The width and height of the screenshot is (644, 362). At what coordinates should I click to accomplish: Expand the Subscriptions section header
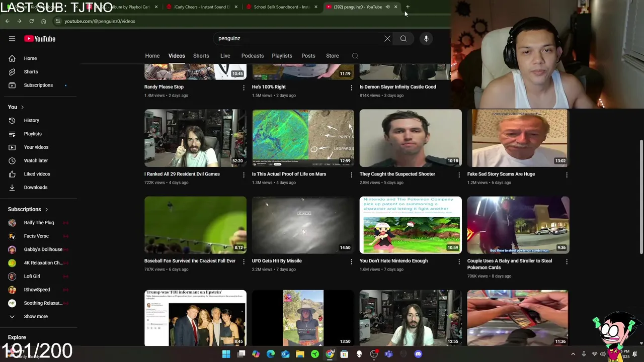(x=28, y=210)
